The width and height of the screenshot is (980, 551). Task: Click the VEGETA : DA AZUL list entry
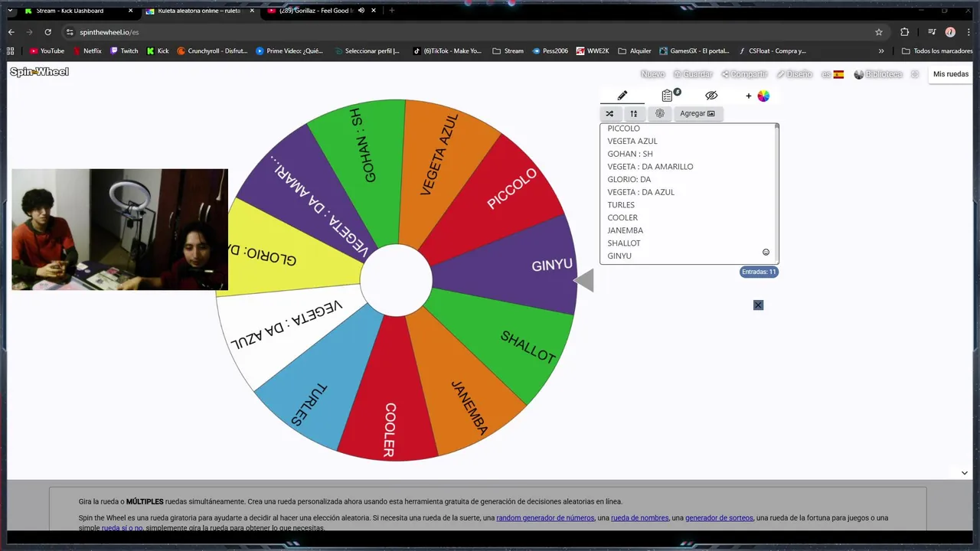coord(641,192)
